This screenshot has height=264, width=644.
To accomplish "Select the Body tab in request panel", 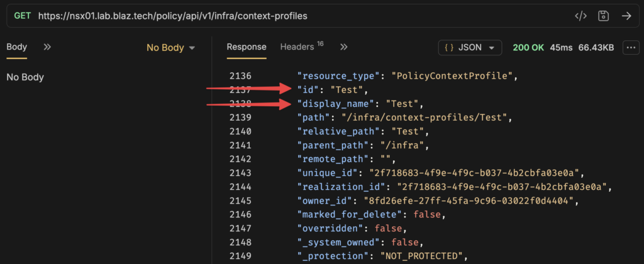I will (x=17, y=47).
